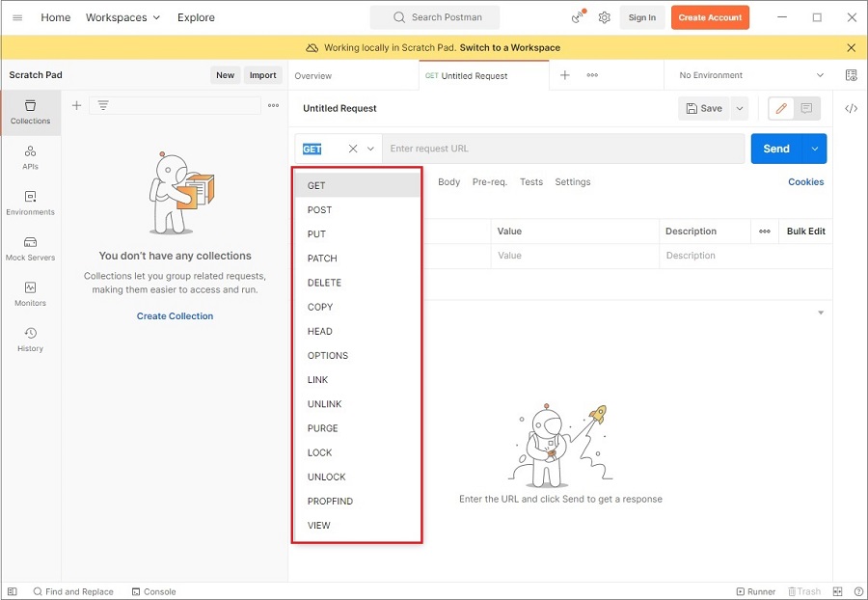This screenshot has height=600, width=868.
Task: Open the request Settings tab
Action: [572, 182]
